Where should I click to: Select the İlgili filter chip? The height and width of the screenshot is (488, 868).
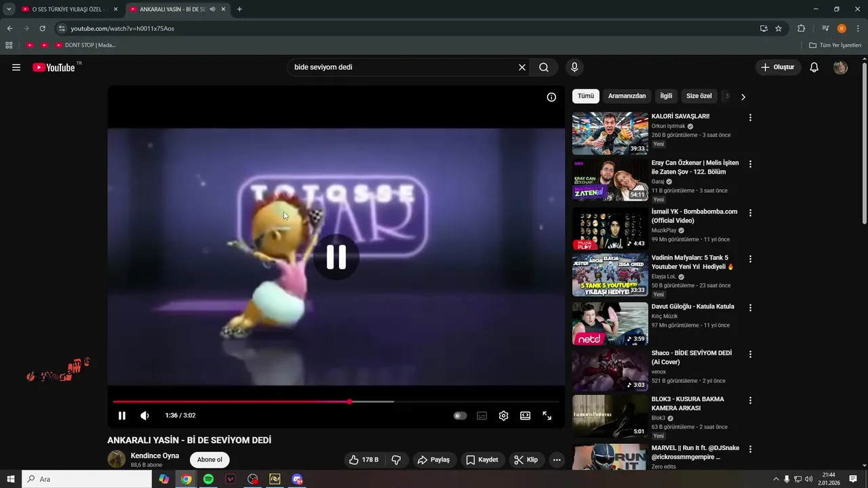[x=666, y=96]
